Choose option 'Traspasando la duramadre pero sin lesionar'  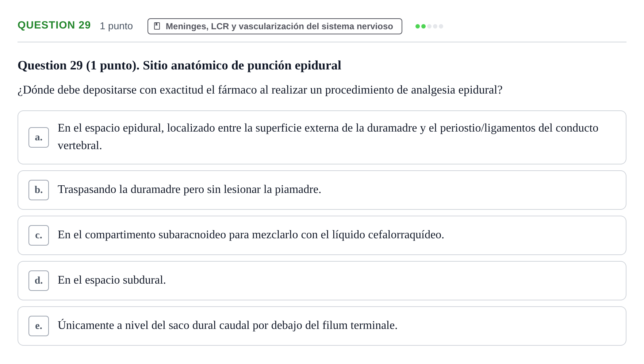click(x=322, y=190)
